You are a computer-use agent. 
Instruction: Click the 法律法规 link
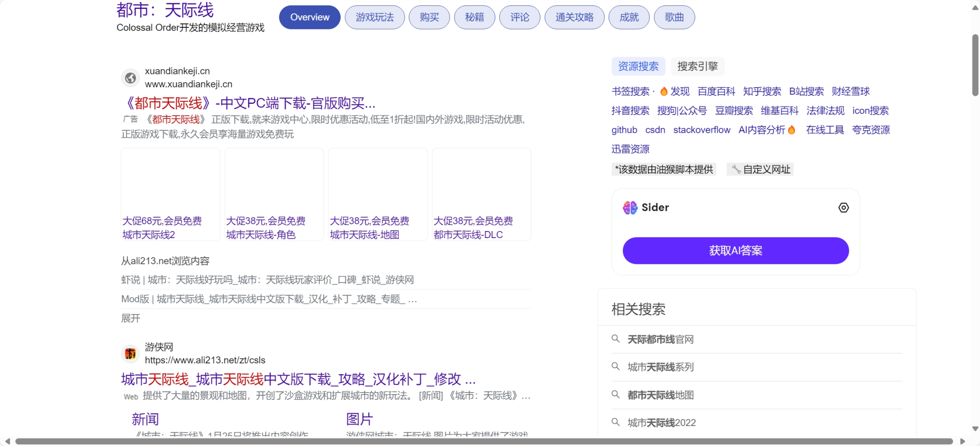click(826, 111)
